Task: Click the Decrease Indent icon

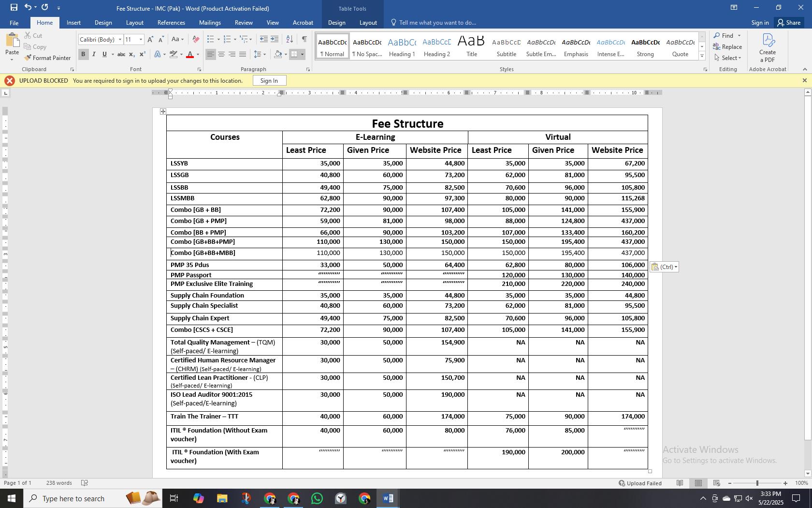Action: (263, 39)
